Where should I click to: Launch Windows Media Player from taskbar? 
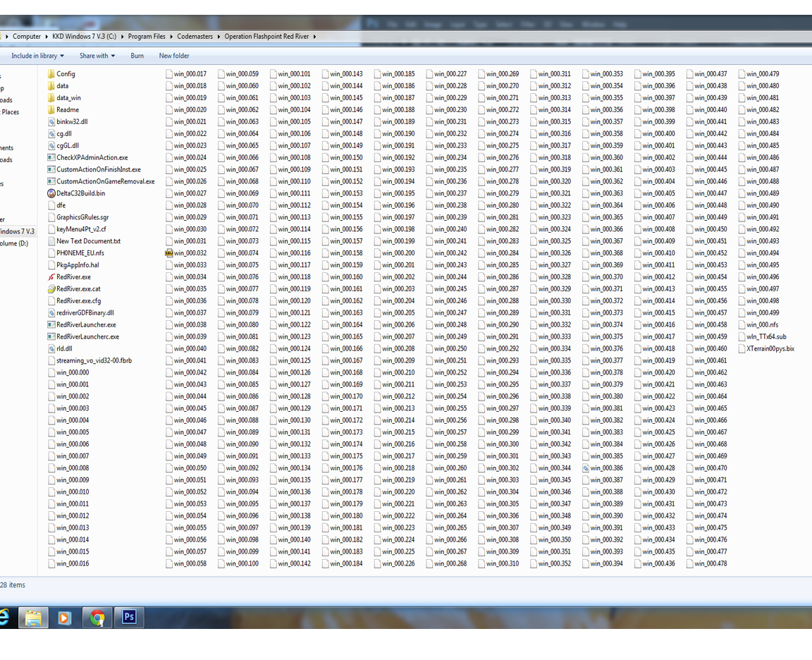64,618
